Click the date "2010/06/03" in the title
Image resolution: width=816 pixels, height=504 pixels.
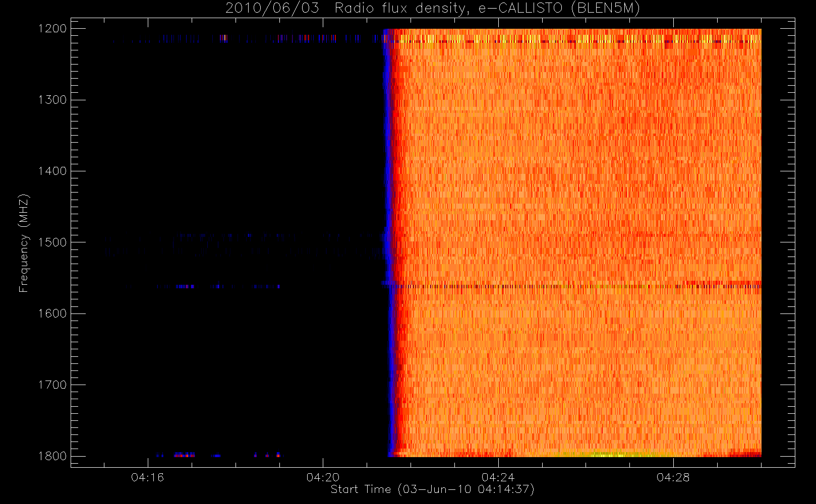pos(272,9)
